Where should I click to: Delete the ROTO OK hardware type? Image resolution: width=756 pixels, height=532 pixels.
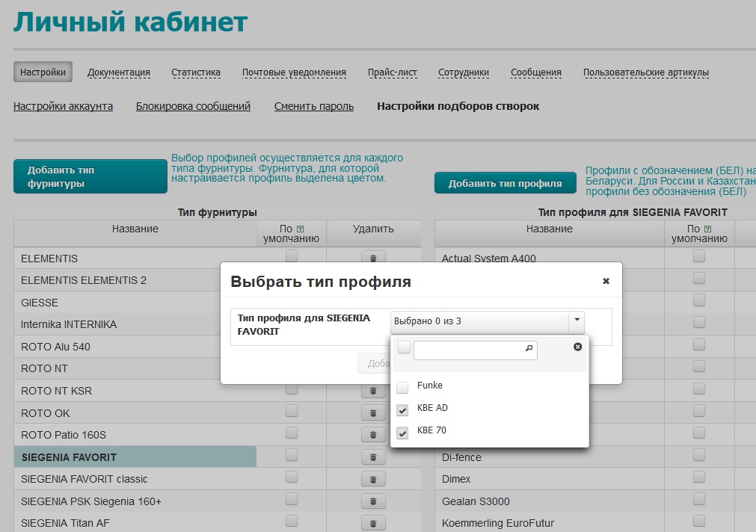373,412
